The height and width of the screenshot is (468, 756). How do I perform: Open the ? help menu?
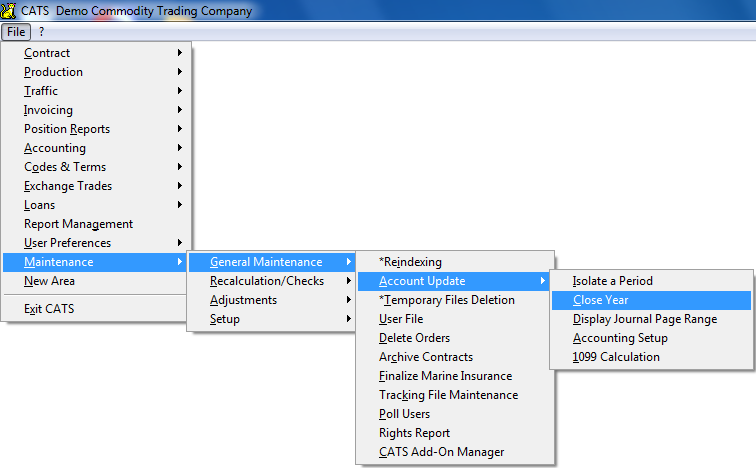click(x=41, y=32)
